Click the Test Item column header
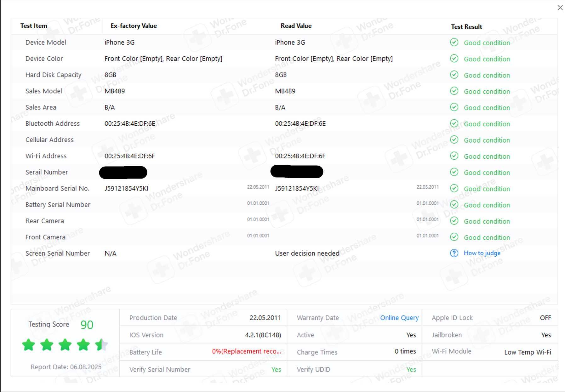This screenshot has height=392, width=565. point(34,26)
